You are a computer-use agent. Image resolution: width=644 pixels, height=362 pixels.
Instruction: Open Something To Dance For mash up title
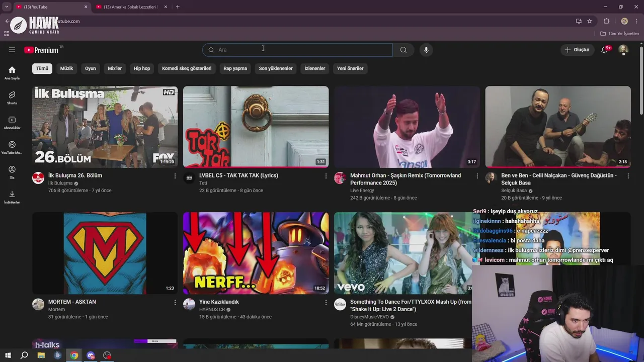tap(411, 305)
